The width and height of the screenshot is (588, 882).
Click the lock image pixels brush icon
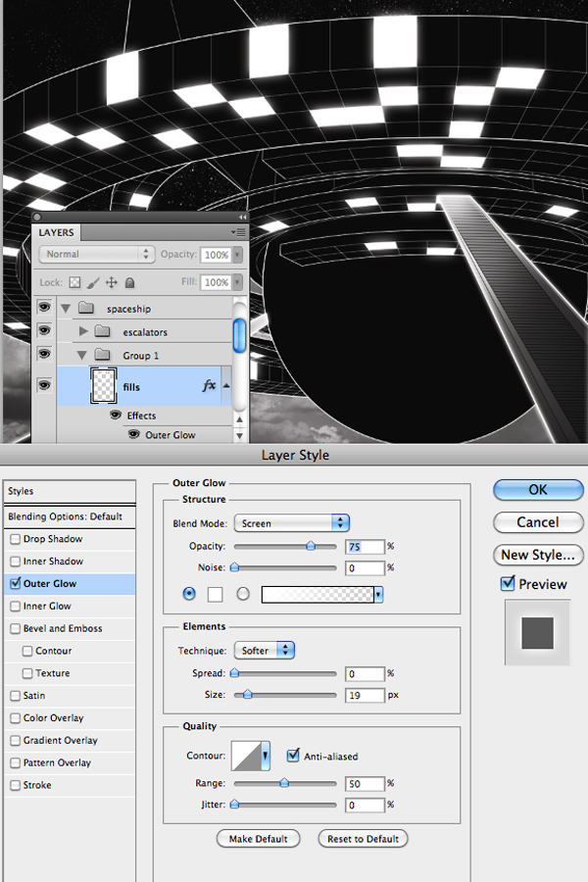[93, 282]
